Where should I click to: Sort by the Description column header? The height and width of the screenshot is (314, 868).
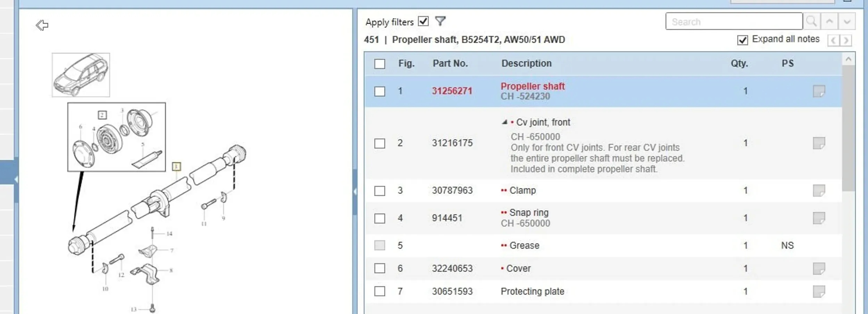[x=526, y=63]
